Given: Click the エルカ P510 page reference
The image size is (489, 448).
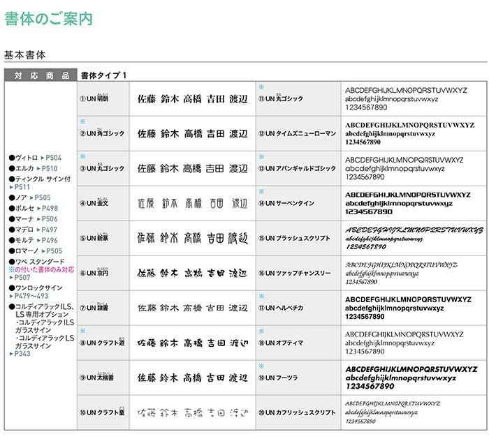Looking at the screenshot, I should pyautogui.click(x=49, y=168).
